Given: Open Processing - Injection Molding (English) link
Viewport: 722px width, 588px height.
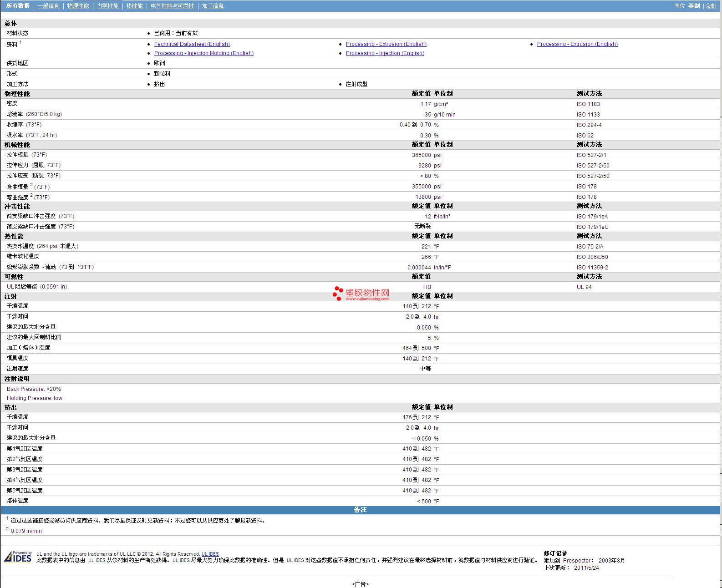Looking at the screenshot, I should (x=203, y=53).
